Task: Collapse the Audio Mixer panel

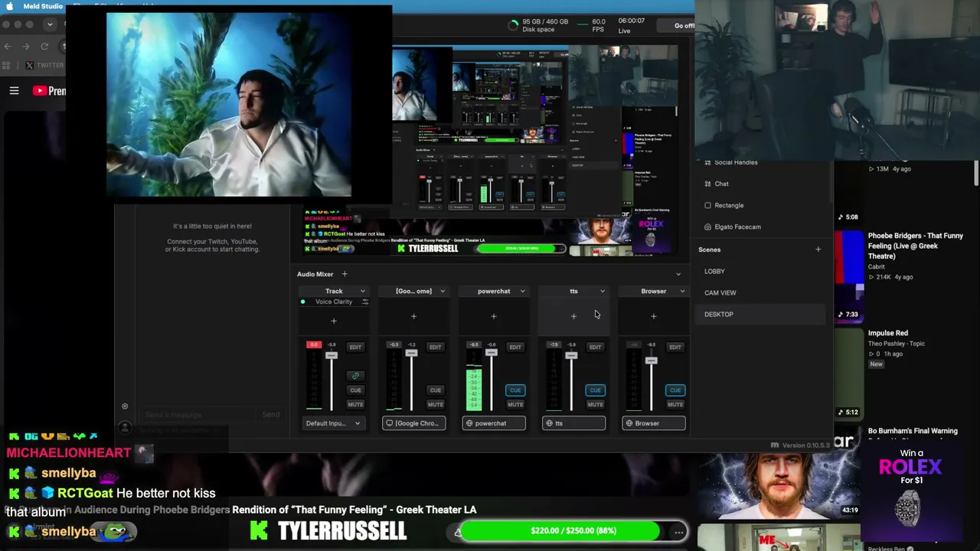Action: (x=678, y=274)
